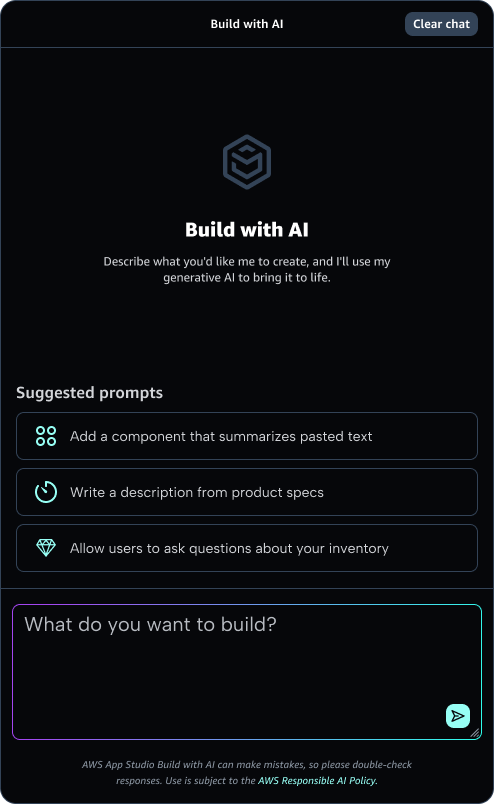The width and height of the screenshot is (494, 804).
Task: Click the timer icon beside product specs prompt
Action: (46, 492)
